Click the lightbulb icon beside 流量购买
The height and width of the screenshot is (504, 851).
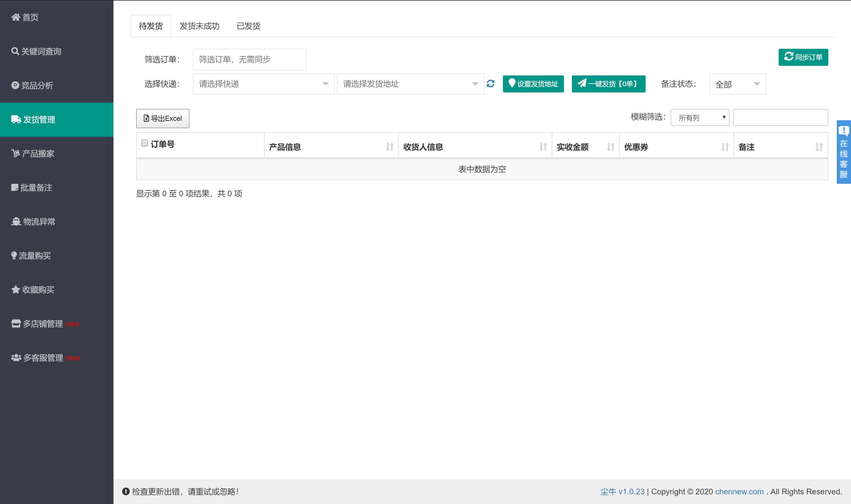[x=14, y=255]
